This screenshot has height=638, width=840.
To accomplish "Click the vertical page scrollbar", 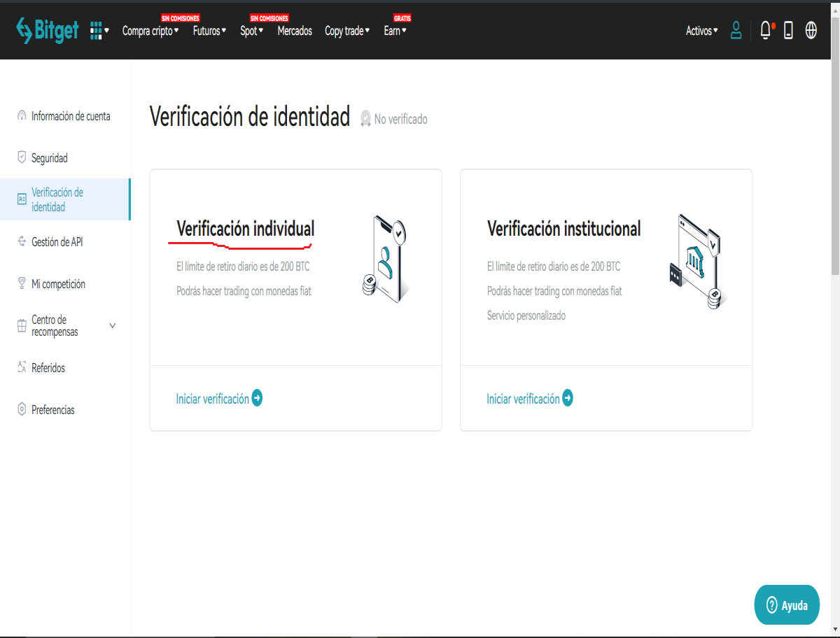I will click(x=836, y=168).
